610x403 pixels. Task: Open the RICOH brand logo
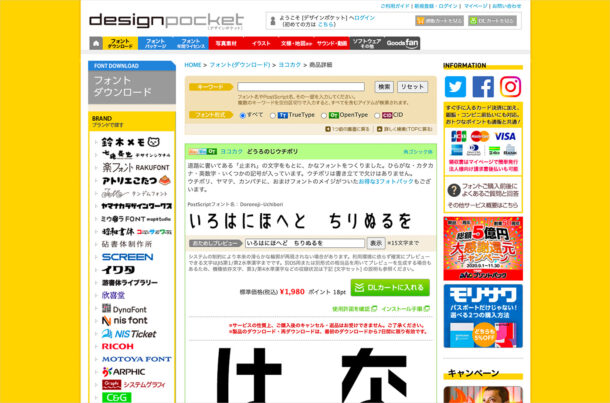(117, 346)
